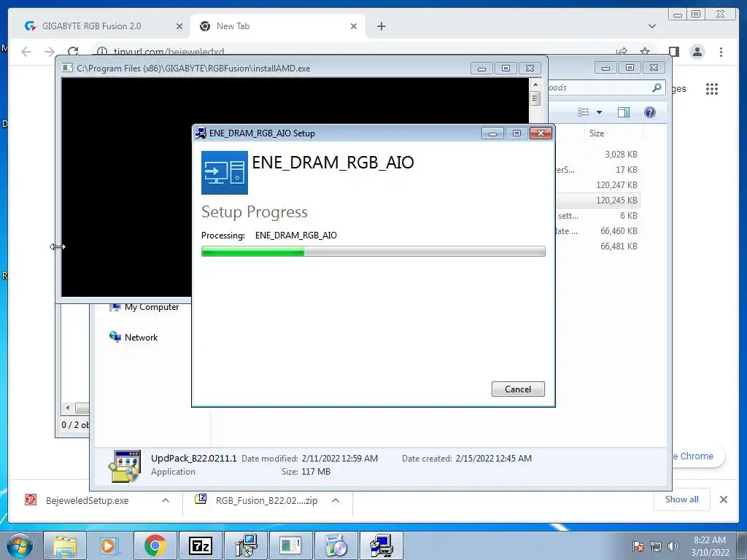Image resolution: width=747 pixels, height=560 pixels.
Task: Expand BejeweledSetup.exe download options
Action: click(166, 500)
